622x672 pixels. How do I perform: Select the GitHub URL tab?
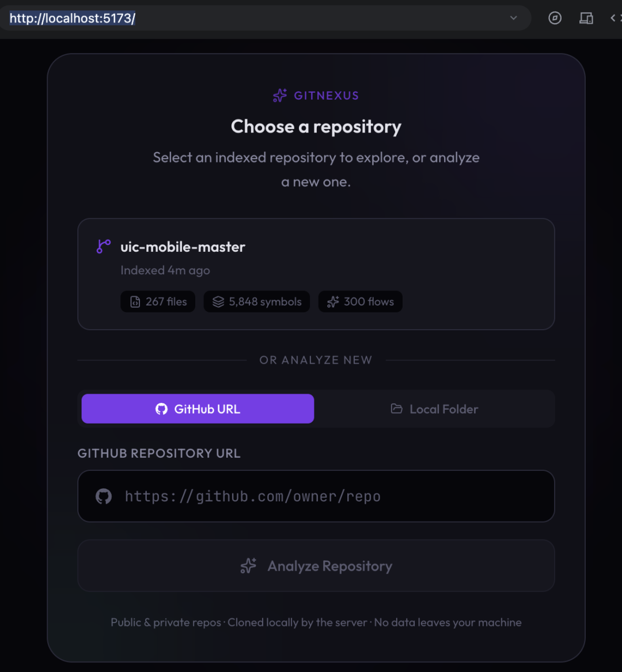(x=198, y=409)
